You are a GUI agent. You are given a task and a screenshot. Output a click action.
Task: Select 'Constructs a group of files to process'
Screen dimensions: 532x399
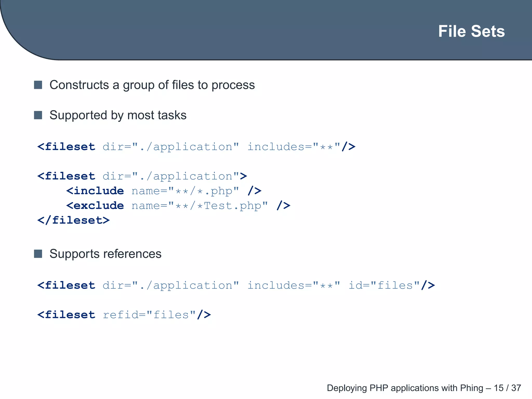(152, 85)
